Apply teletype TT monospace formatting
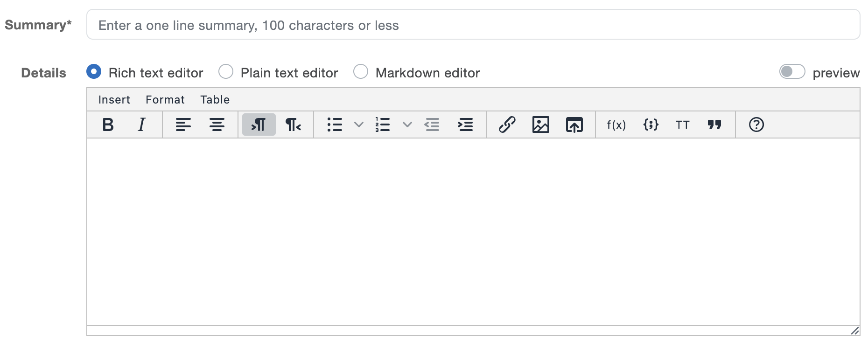 coord(683,125)
